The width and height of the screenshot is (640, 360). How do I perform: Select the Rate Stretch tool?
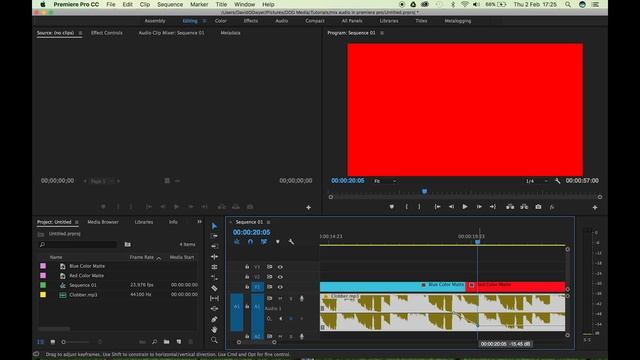point(214,267)
